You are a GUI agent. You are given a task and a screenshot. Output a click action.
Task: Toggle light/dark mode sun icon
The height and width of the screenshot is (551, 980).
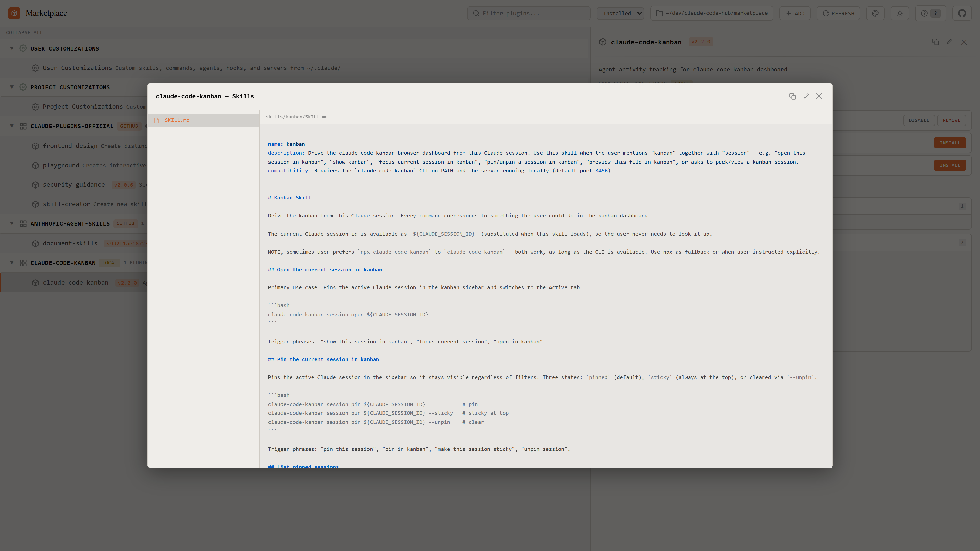[x=900, y=13]
